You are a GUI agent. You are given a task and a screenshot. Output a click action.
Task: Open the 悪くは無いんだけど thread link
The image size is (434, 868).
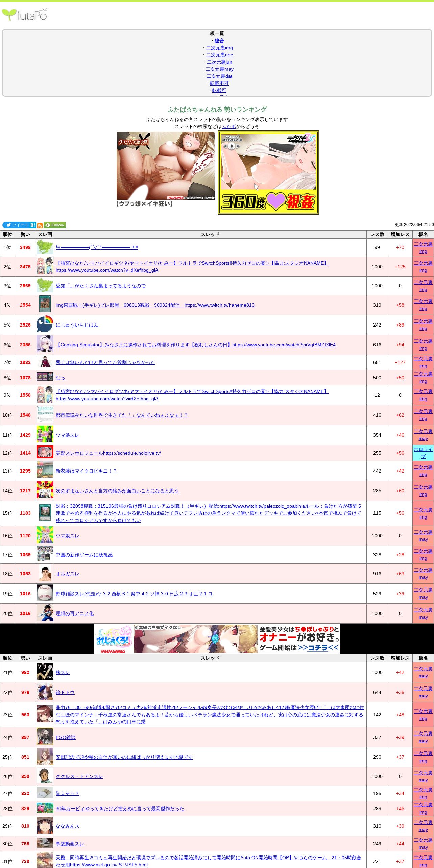point(105,362)
